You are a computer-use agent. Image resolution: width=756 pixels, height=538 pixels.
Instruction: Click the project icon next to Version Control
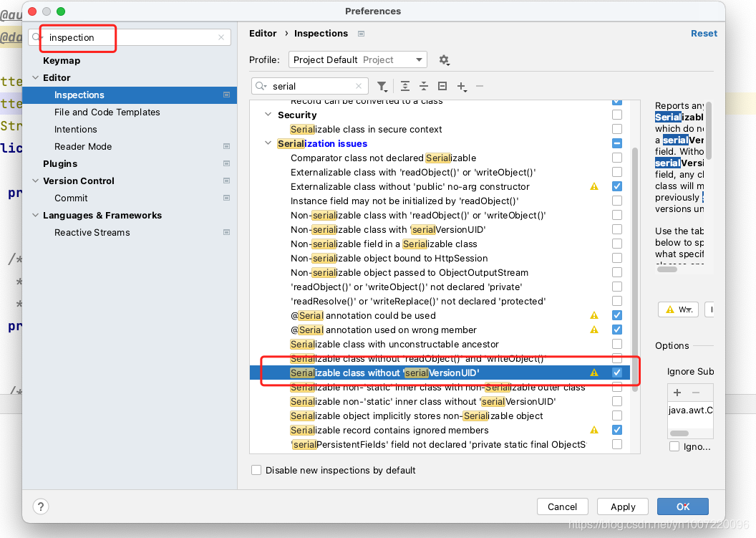[227, 181]
